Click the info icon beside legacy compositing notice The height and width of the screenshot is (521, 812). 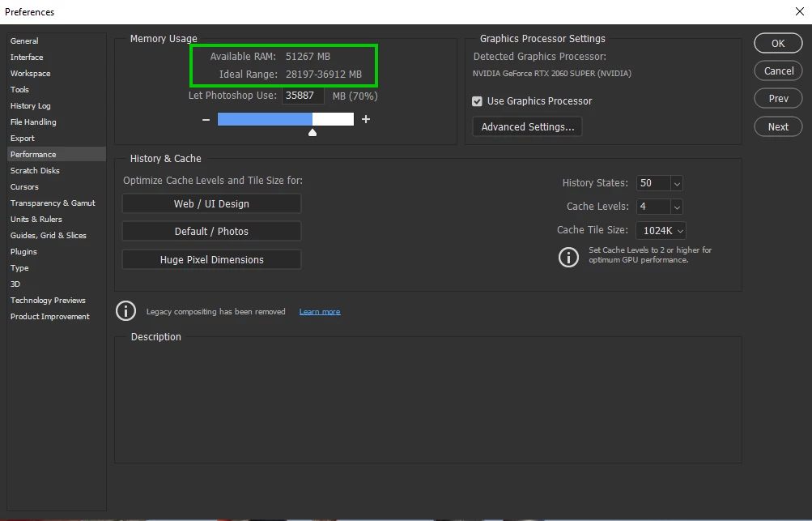125,311
